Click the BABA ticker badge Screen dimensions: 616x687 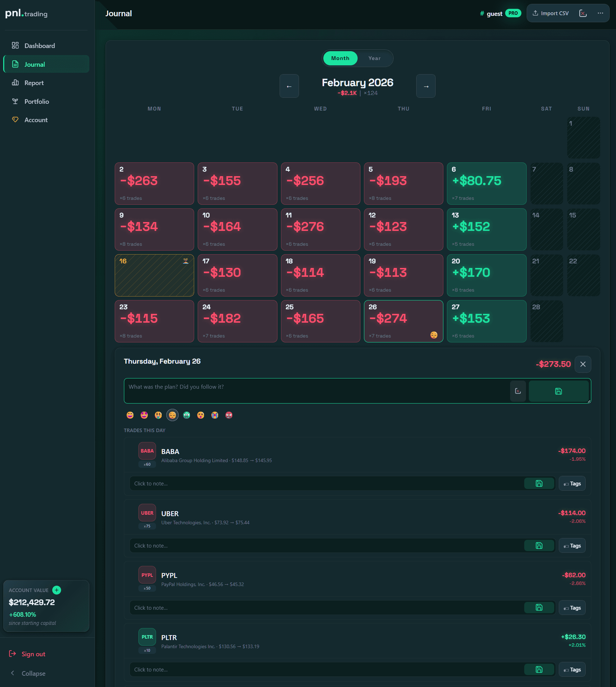click(147, 451)
